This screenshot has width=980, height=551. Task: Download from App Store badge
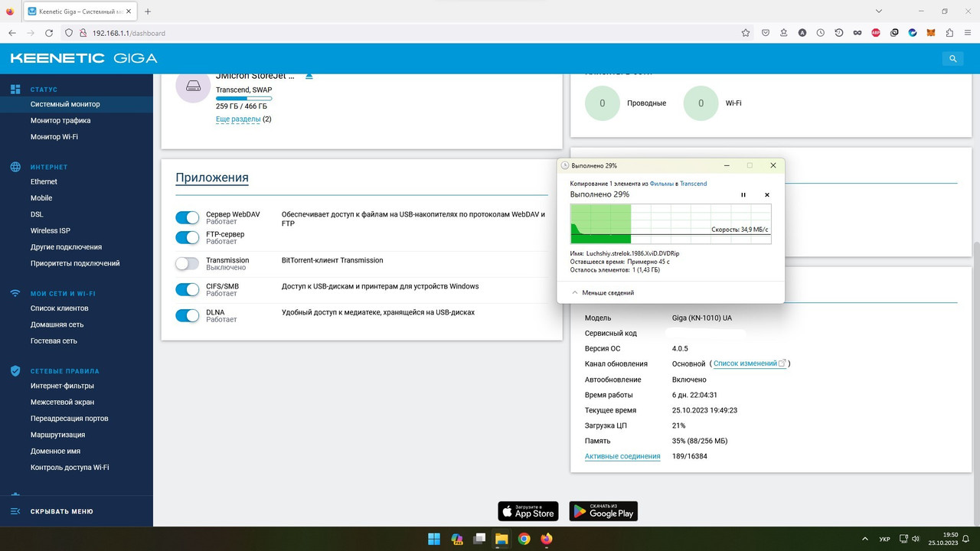tap(528, 511)
